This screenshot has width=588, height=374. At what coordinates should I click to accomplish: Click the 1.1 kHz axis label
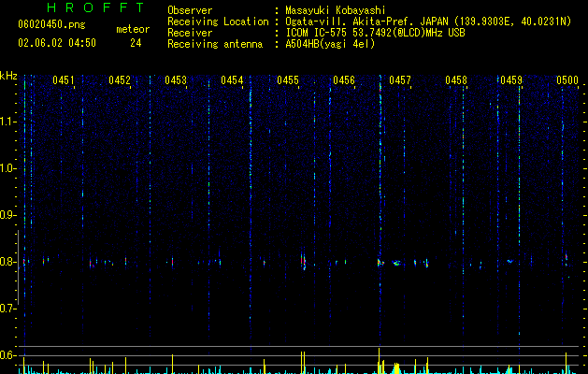click(7, 122)
